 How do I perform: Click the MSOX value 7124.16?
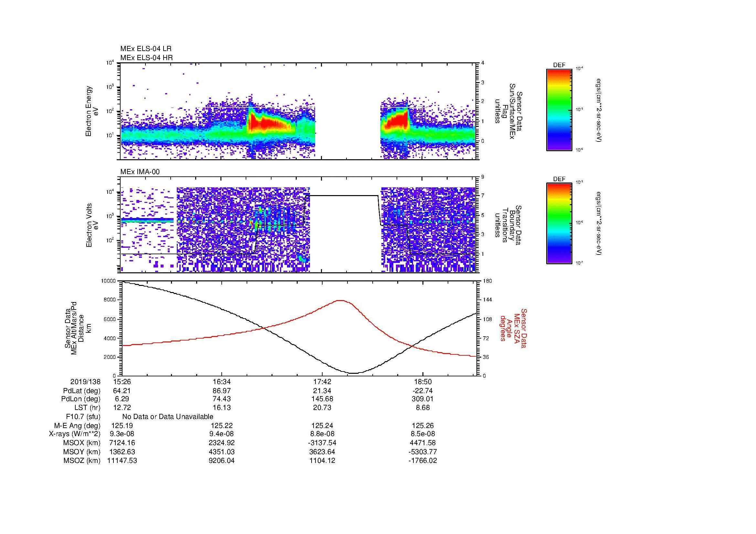pyautogui.click(x=122, y=443)
